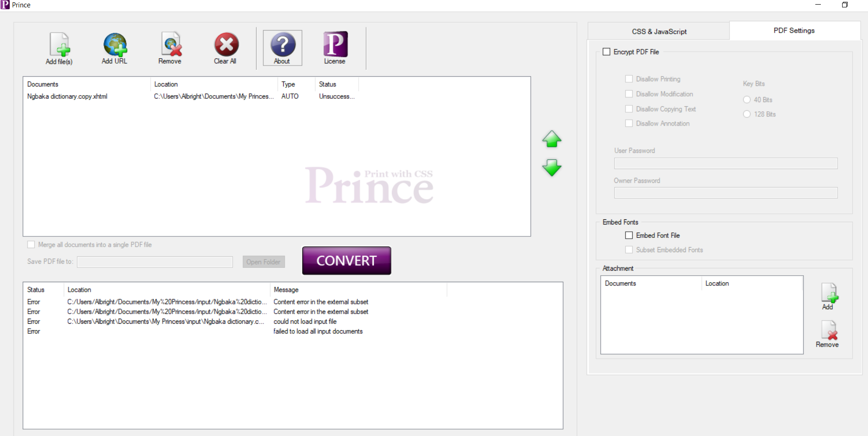Select the PDF Settings tab
The height and width of the screenshot is (436, 868).
tap(794, 30)
